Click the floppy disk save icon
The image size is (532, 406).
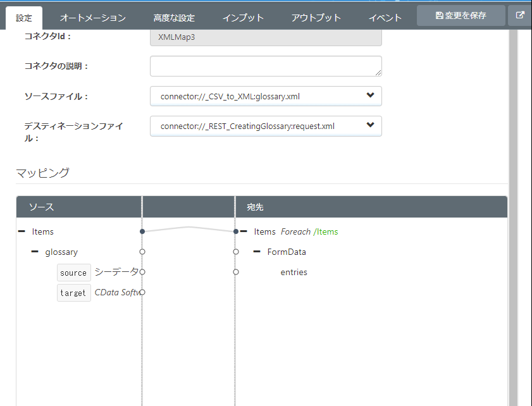[x=439, y=15]
